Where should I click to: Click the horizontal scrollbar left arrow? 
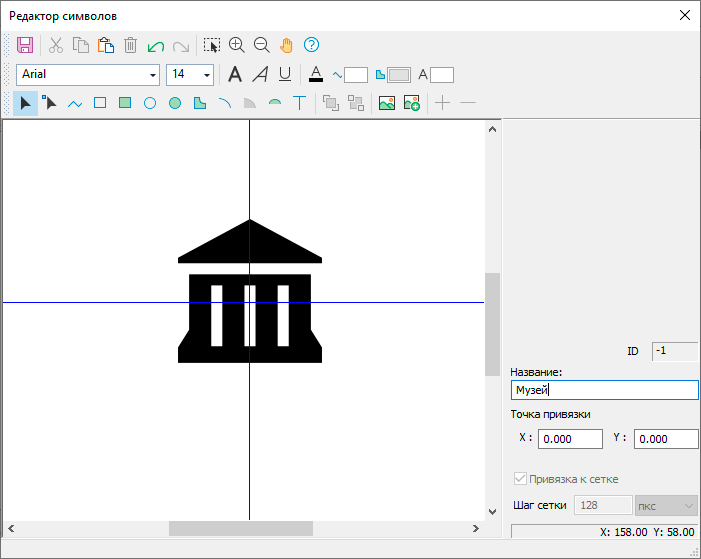coord(11,529)
